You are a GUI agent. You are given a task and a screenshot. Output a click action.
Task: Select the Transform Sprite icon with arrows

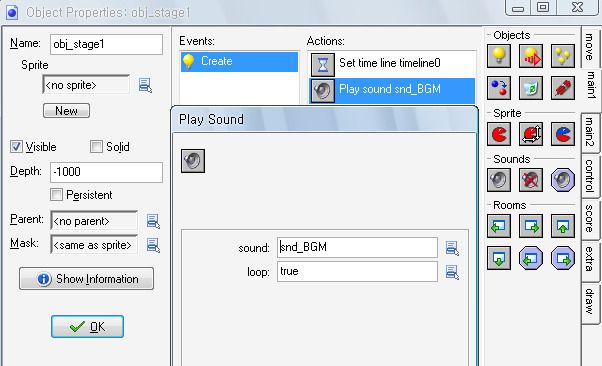click(531, 134)
